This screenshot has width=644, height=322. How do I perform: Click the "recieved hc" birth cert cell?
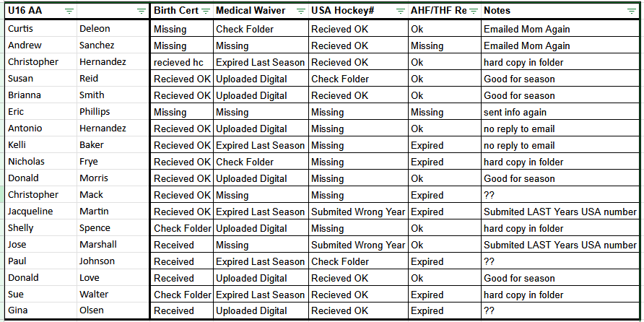click(182, 62)
